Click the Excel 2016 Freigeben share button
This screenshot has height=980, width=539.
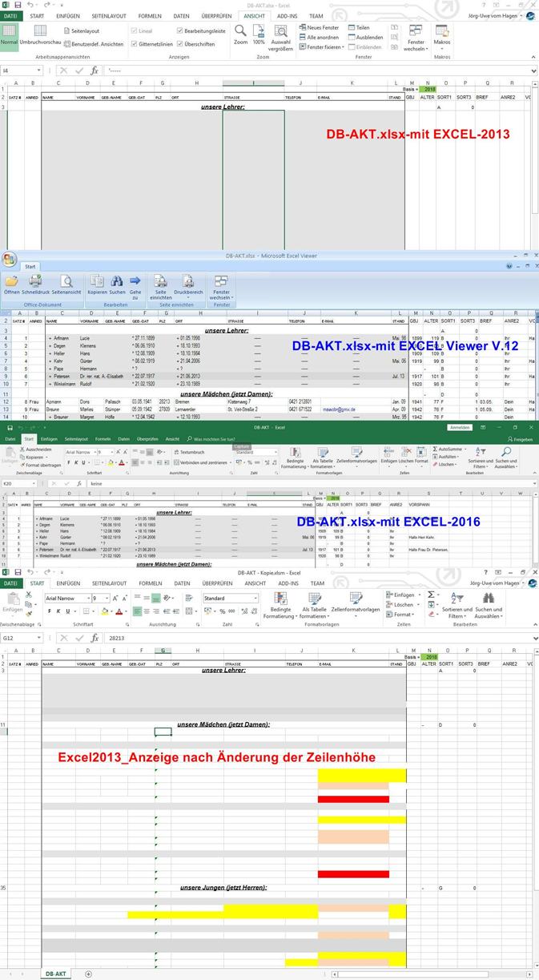pyautogui.click(x=519, y=439)
